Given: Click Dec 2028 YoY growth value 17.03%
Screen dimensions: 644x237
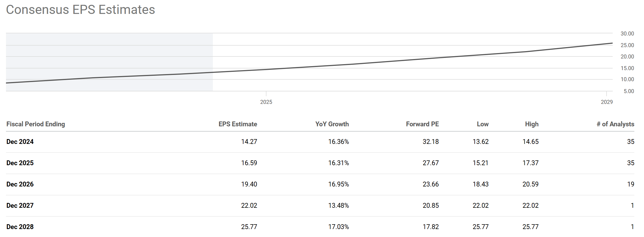Looking at the screenshot, I should [x=338, y=227].
